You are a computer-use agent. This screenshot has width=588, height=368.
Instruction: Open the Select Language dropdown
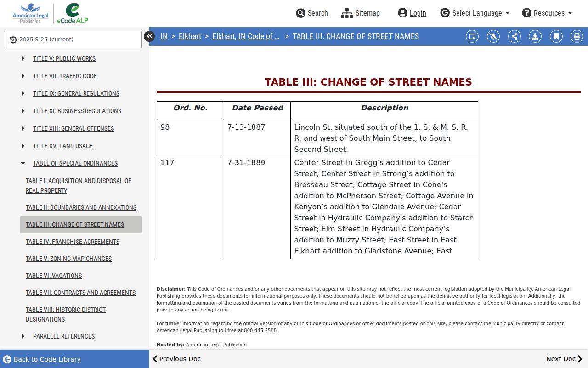coord(475,13)
